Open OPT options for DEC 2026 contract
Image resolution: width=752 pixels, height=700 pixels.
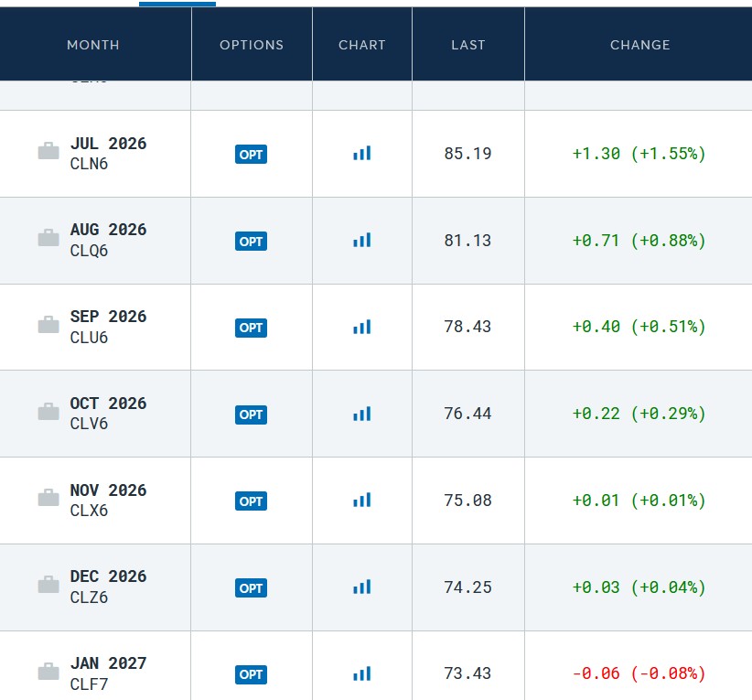pyautogui.click(x=251, y=588)
